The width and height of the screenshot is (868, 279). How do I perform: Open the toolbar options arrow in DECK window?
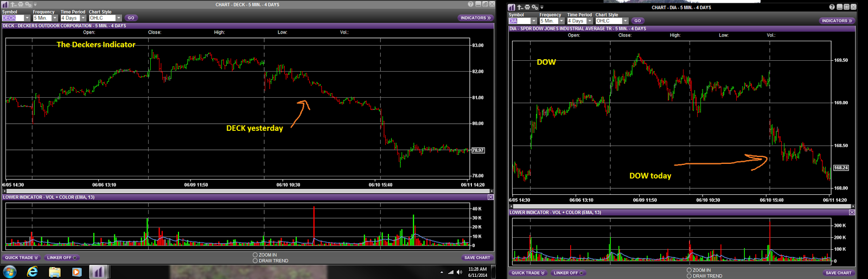[x=35, y=4]
